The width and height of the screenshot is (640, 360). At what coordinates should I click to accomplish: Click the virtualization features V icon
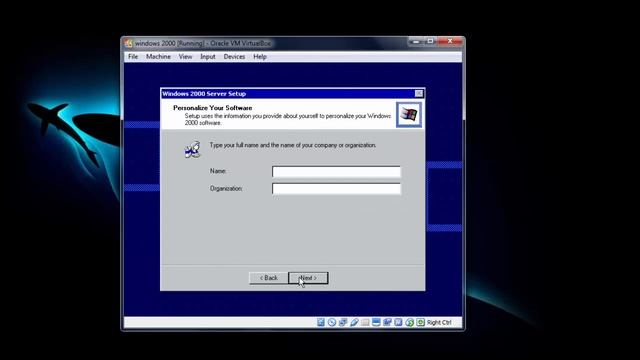click(398, 322)
